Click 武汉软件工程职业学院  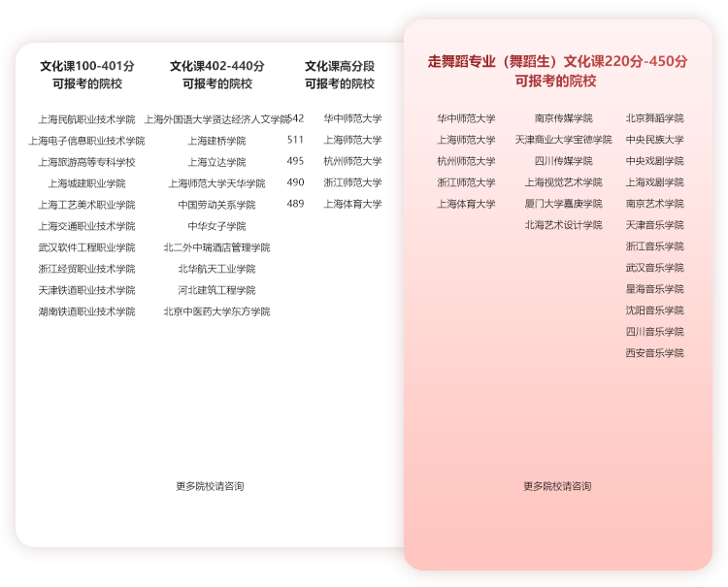[86, 247]
